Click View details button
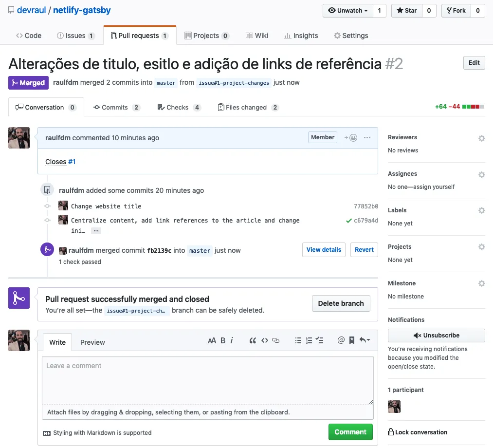The width and height of the screenshot is (493, 448). [324, 249]
